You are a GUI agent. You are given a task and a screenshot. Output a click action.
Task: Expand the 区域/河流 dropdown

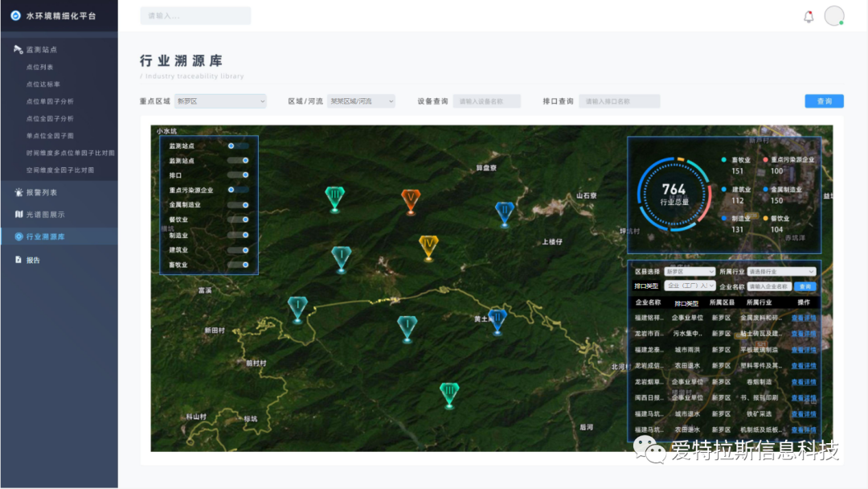pyautogui.click(x=361, y=101)
